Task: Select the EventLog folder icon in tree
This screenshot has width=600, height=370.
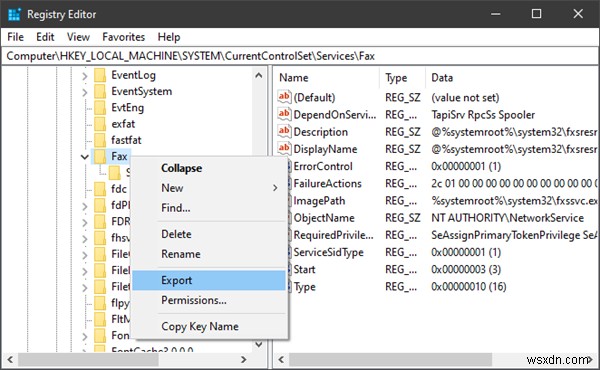Action: tap(100, 75)
